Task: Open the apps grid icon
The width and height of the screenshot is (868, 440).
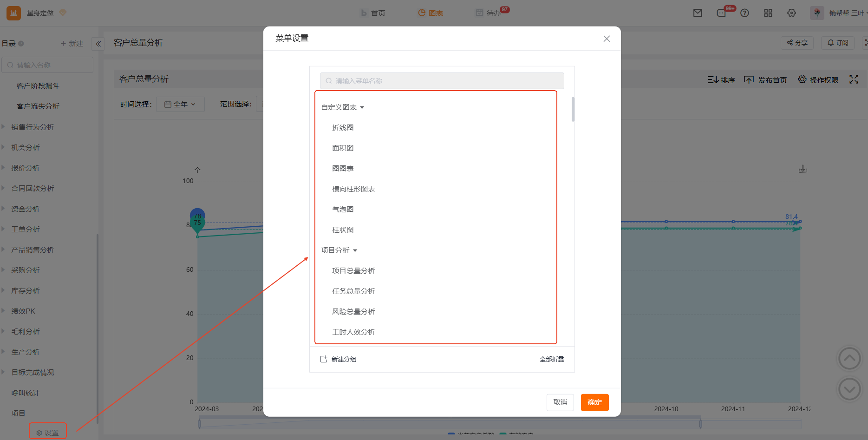Action: 768,13
